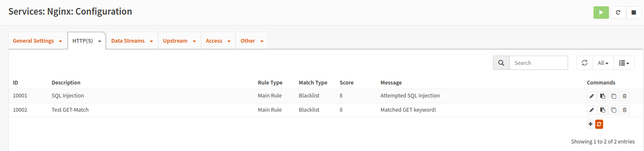Delete the Test GET-Match rule

(624, 110)
